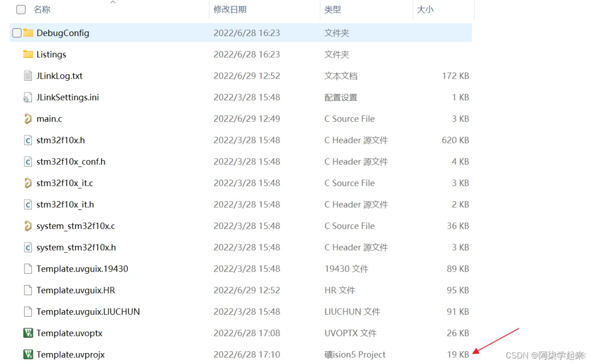Click the UVOPTX 文件 type cell

click(350, 333)
